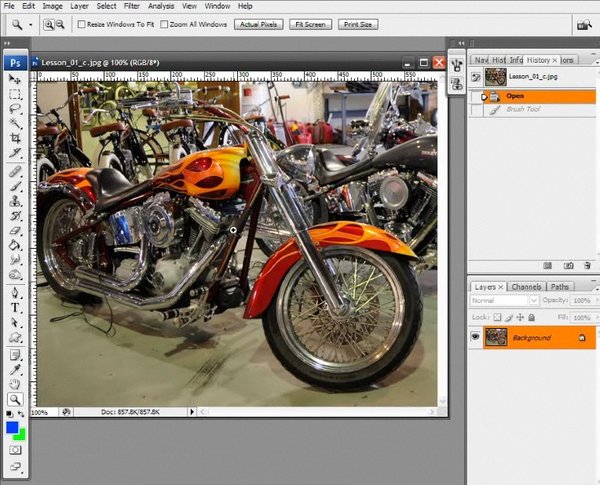Screen dimensions: 600x485
Task: Click the Actual Pixels button
Action: pos(258,24)
